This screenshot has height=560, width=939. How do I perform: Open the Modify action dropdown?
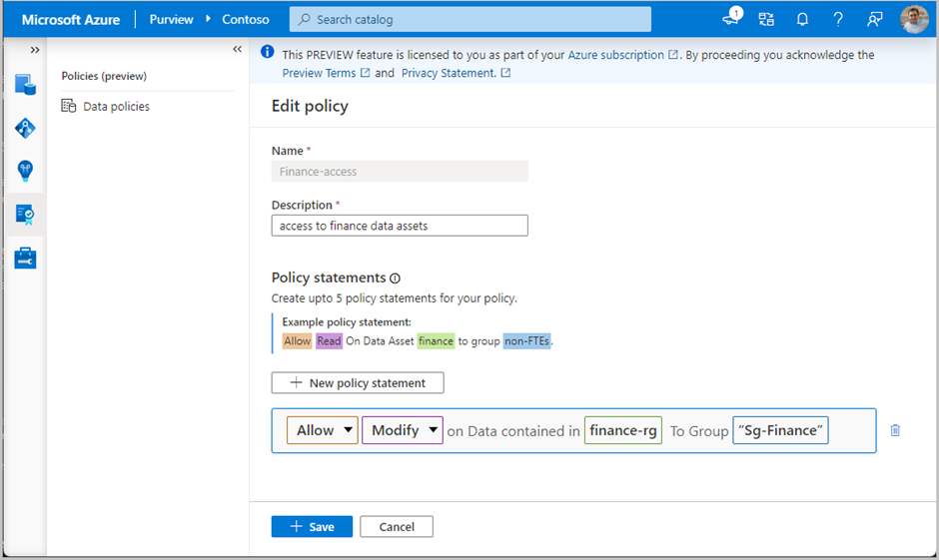point(402,430)
